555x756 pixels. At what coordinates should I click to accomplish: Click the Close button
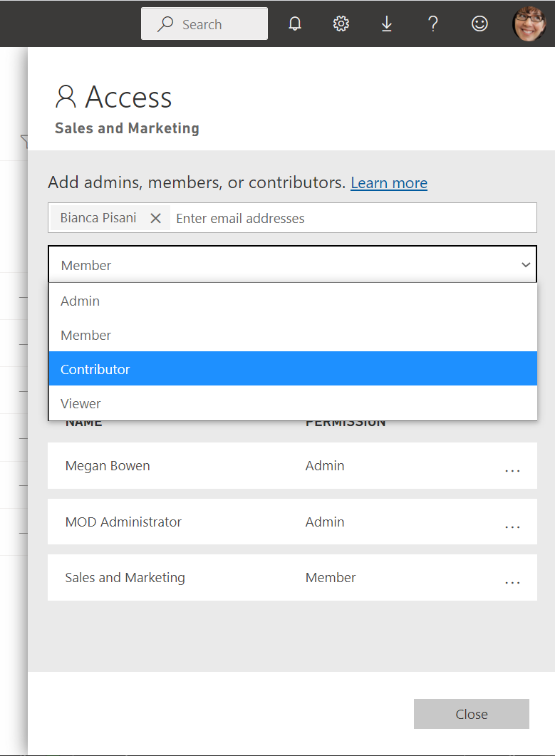(x=471, y=713)
